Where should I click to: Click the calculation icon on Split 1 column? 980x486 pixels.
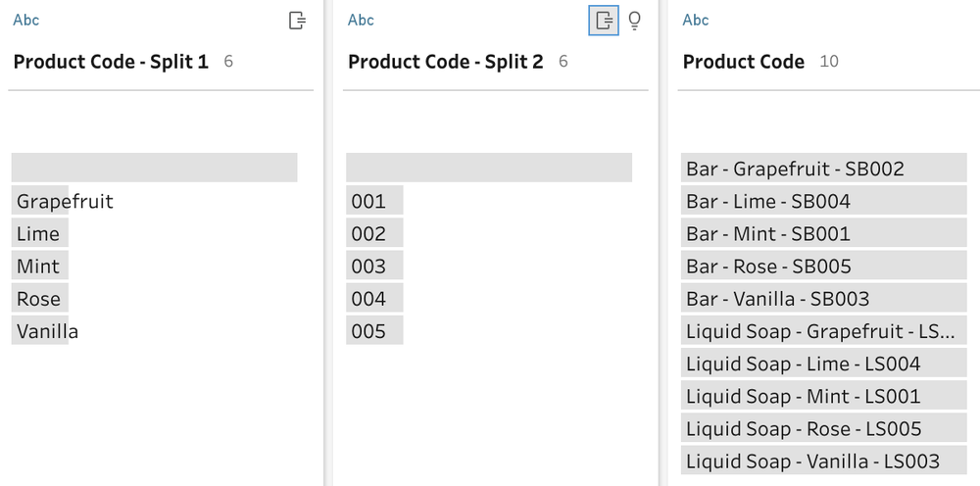tap(298, 21)
